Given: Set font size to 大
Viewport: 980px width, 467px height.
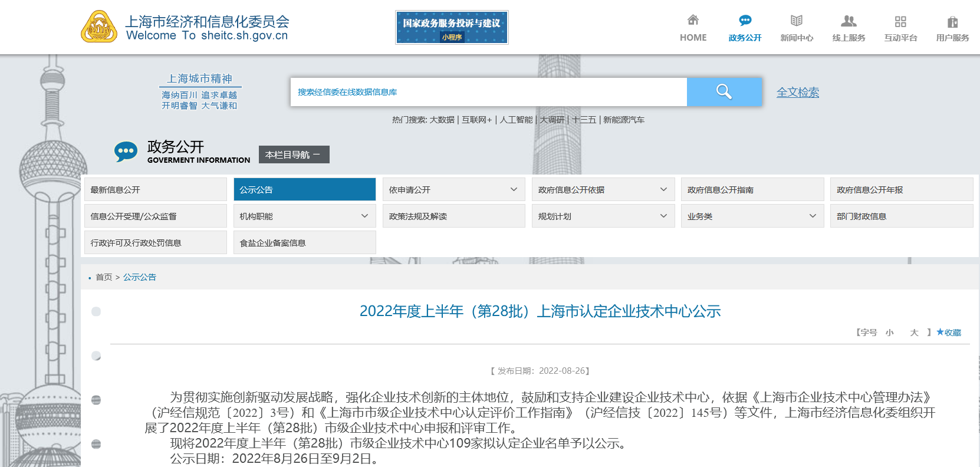Looking at the screenshot, I should coord(914,333).
